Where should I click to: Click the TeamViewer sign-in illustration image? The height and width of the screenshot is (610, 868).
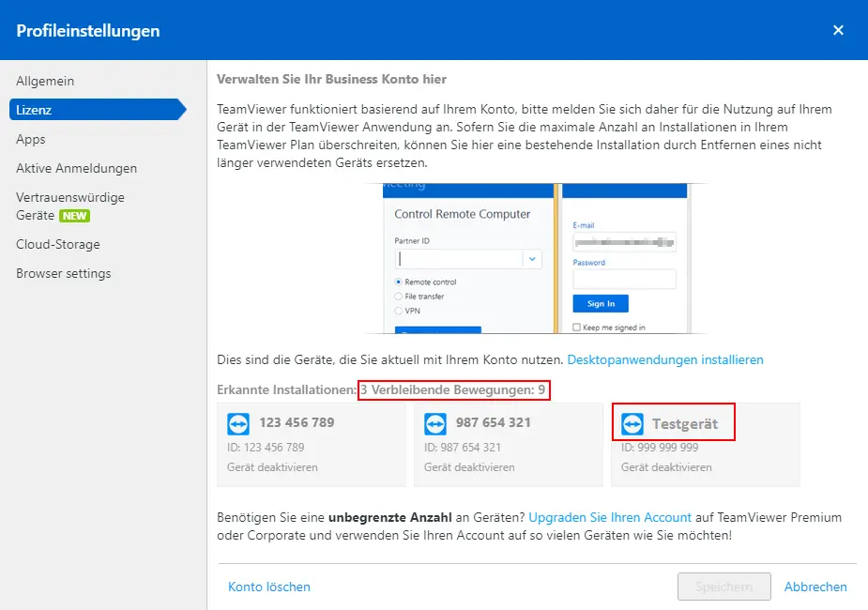536,258
